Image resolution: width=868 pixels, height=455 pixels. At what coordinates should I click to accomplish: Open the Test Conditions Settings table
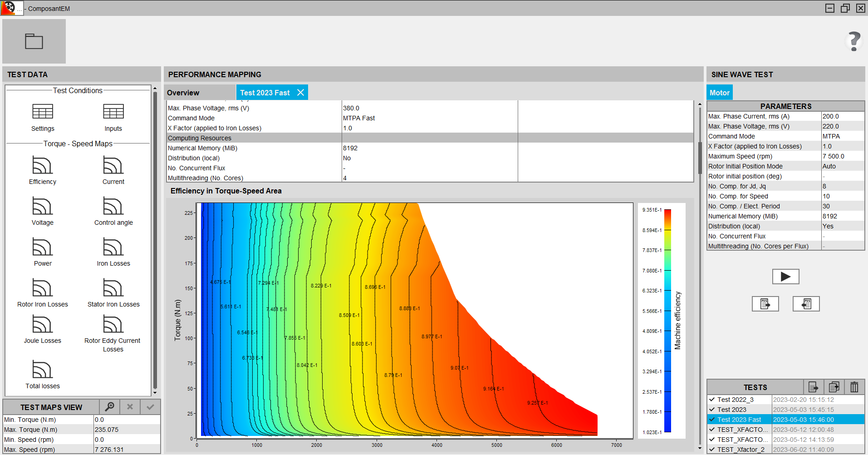pyautogui.click(x=43, y=112)
